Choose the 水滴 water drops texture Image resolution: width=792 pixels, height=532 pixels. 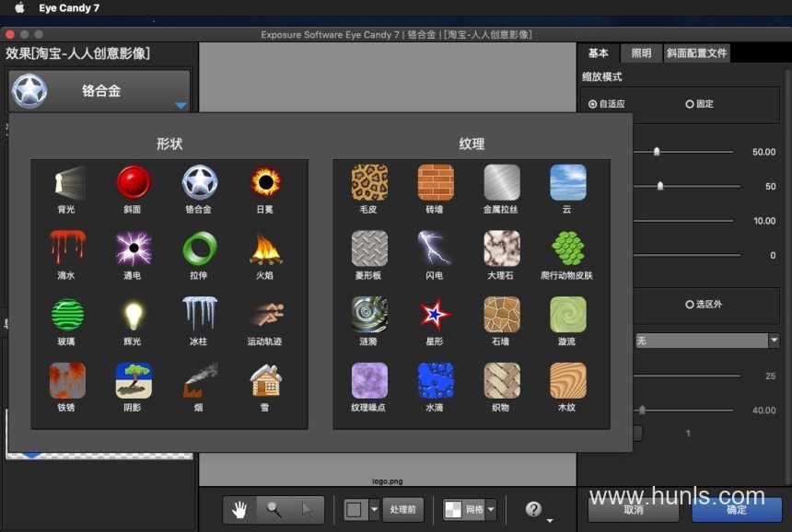(x=436, y=380)
